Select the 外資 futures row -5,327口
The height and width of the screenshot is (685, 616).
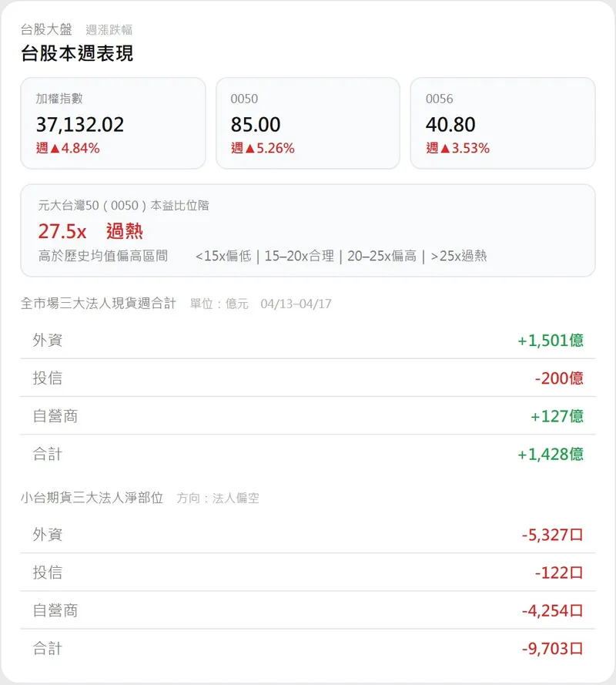click(x=308, y=534)
